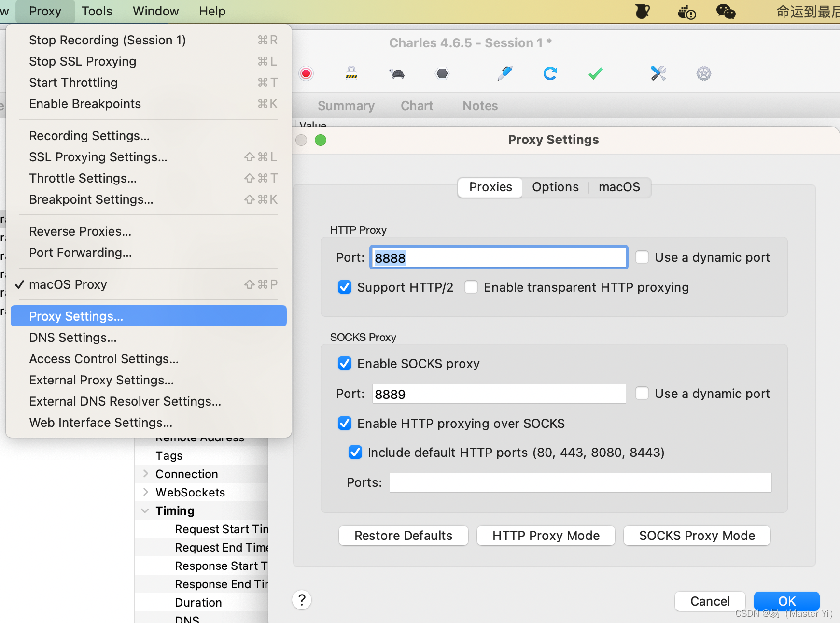This screenshot has width=840, height=623.
Task: Open External Proxy Settings...
Action: click(x=149, y=380)
